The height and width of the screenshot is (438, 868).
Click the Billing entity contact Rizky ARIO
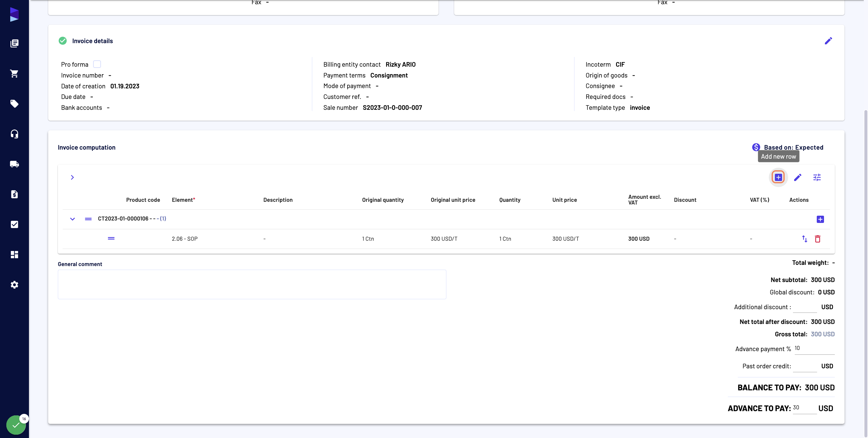(400, 64)
